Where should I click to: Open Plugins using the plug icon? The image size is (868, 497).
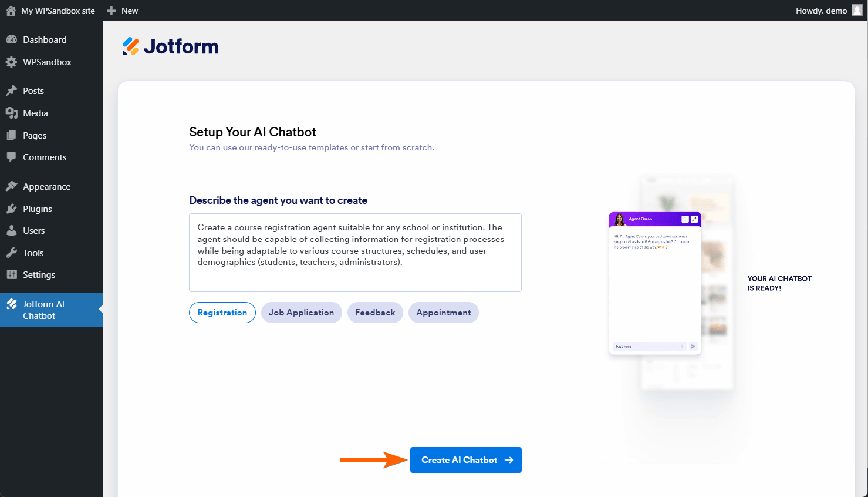pos(13,209)
